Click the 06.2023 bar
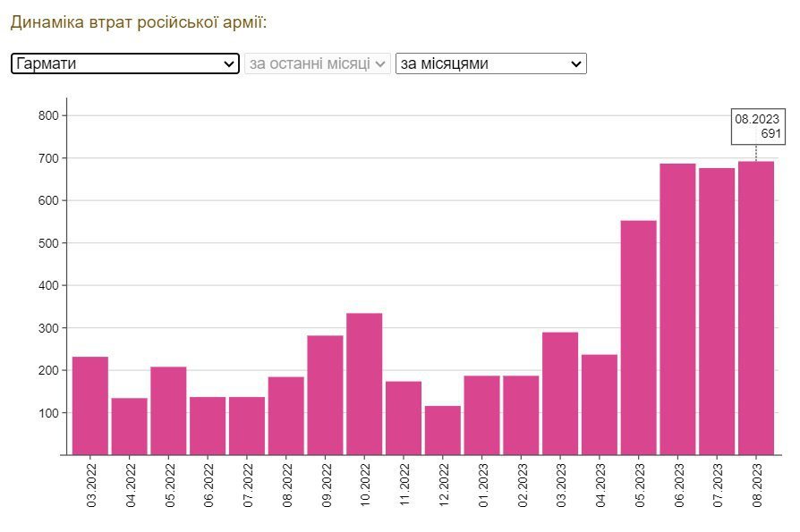Image resolution: width=800 pixels, height=532 pixels. coord(677,308)
